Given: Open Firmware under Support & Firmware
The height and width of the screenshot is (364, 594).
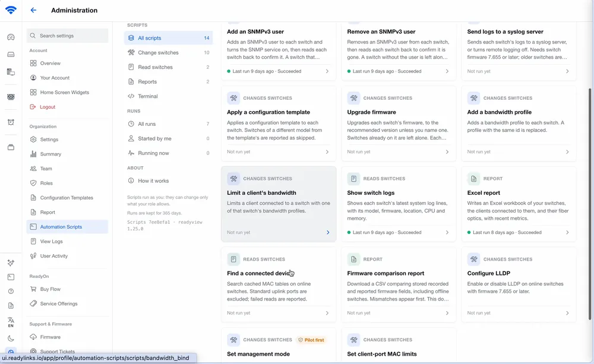Looking at the screenshot, I should point(68,337).
